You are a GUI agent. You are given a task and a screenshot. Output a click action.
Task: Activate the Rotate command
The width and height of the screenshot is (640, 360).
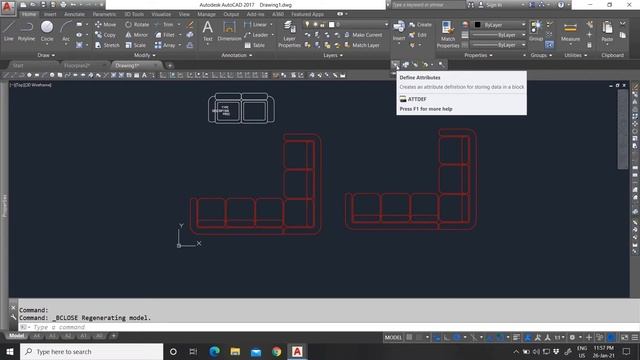[x=137, y=24]
